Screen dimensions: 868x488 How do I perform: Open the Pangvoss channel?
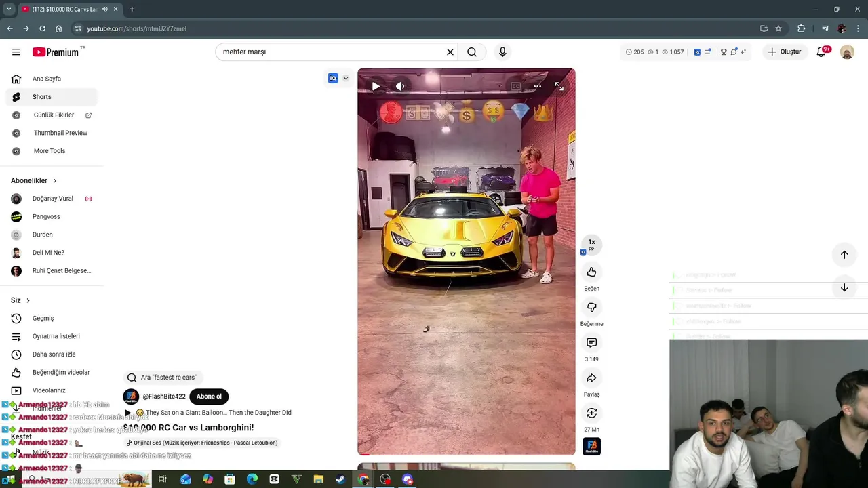(52, 217)
